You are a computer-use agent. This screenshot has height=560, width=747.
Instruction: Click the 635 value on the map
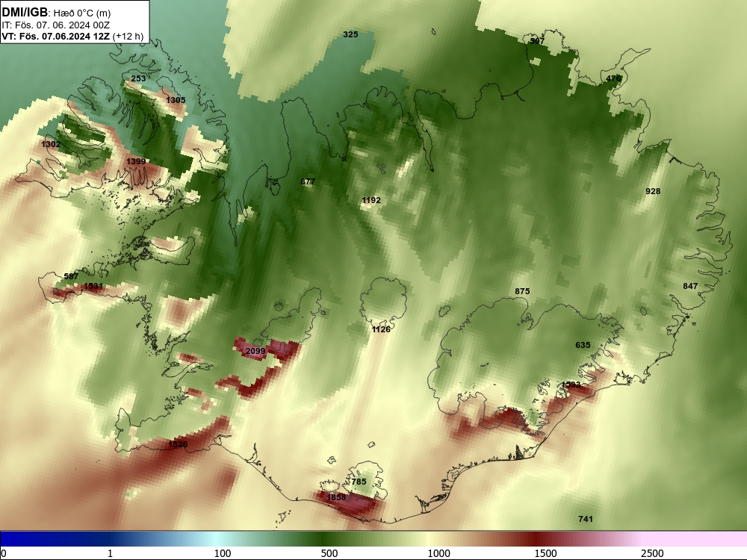pyautogui.click(x=583, y=345)
